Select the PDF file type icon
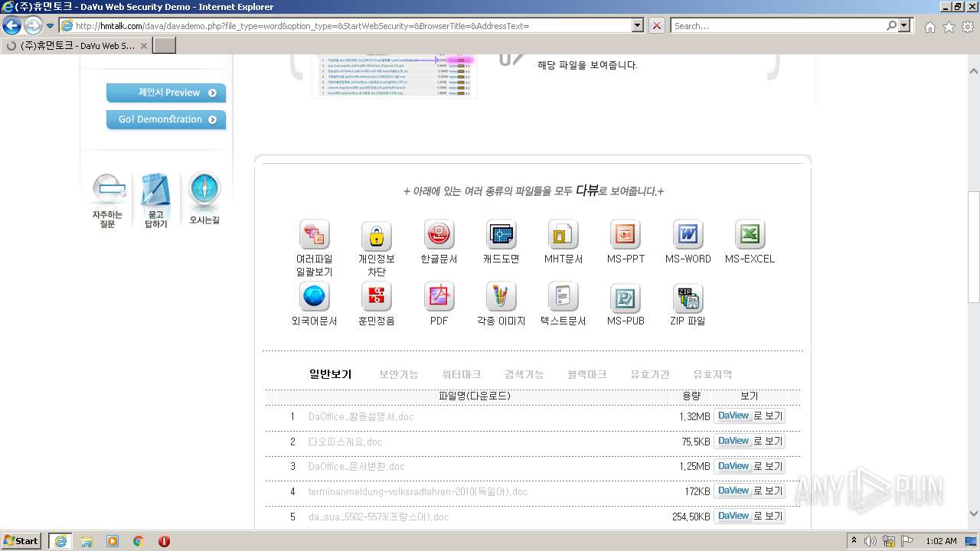Screen dimensions: 980x551 [x=439, y=297]
